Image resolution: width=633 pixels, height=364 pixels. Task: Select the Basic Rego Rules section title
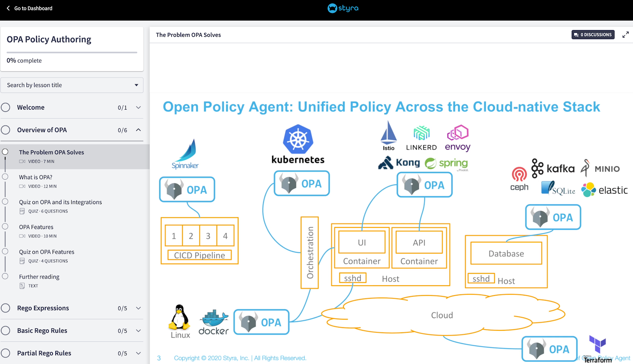point(42,331)
